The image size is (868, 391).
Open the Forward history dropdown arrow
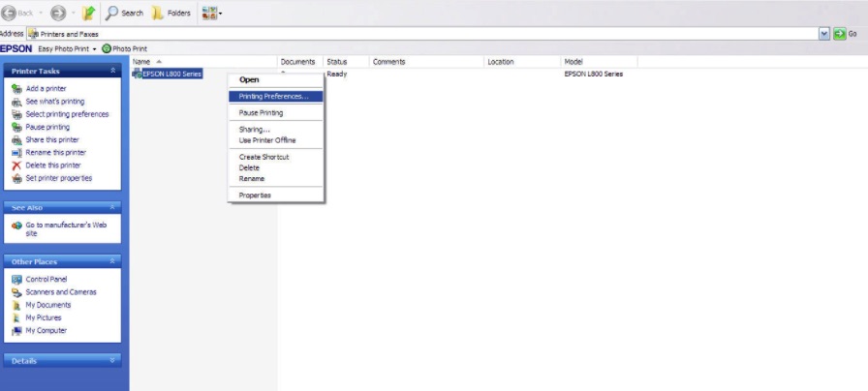pos(73,13)
